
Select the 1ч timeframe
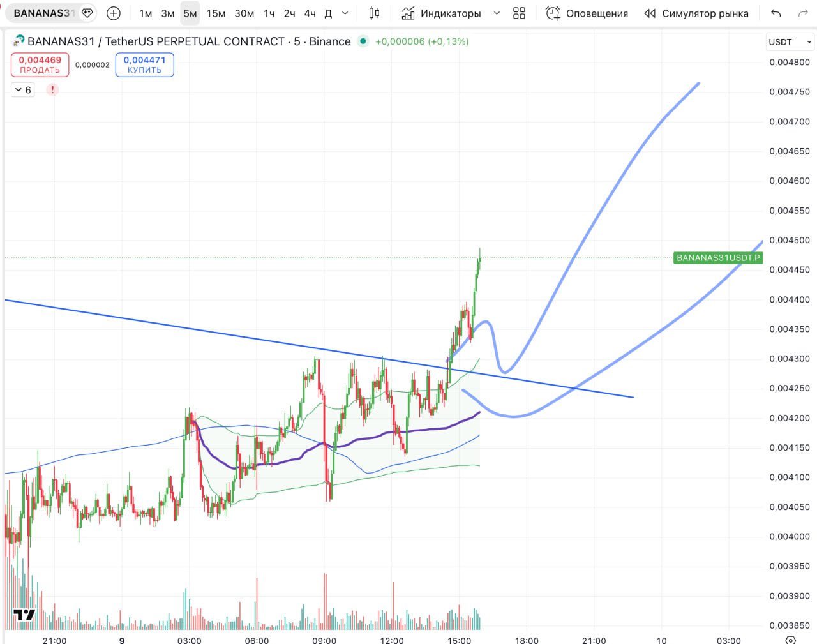coord(269,13)
